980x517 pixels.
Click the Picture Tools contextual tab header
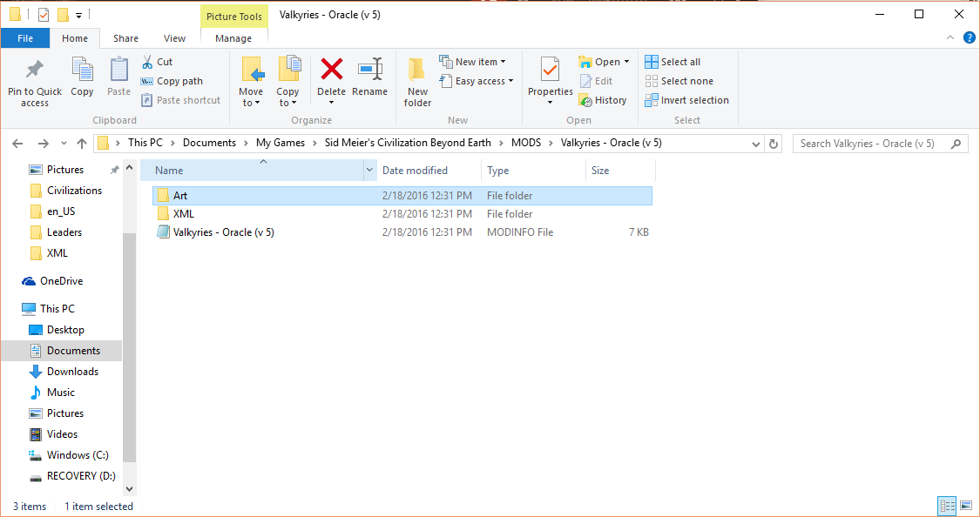coord(234,17)
